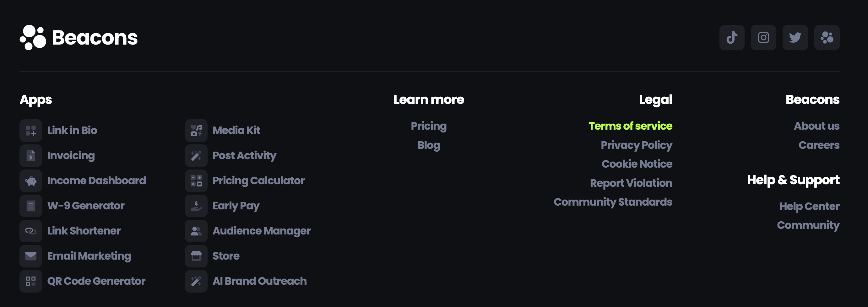
Task: Click the Pricing Calculator icon
Action: click(196, 180)
